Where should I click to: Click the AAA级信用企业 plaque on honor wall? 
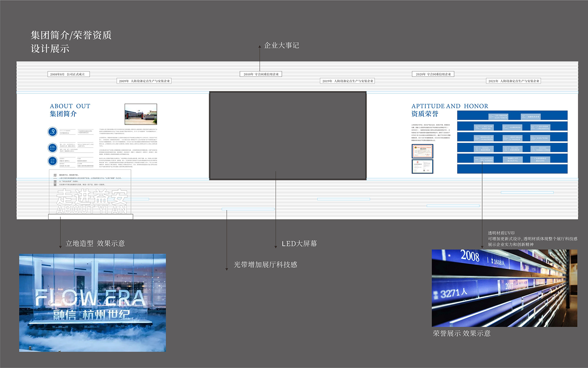click(512, 128)
